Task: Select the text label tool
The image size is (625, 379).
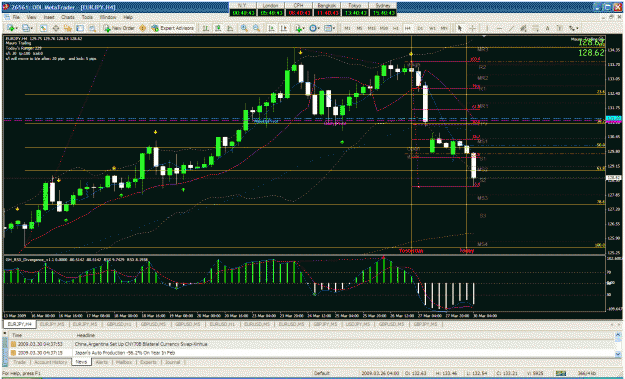Action: click(x=560, y=28)
